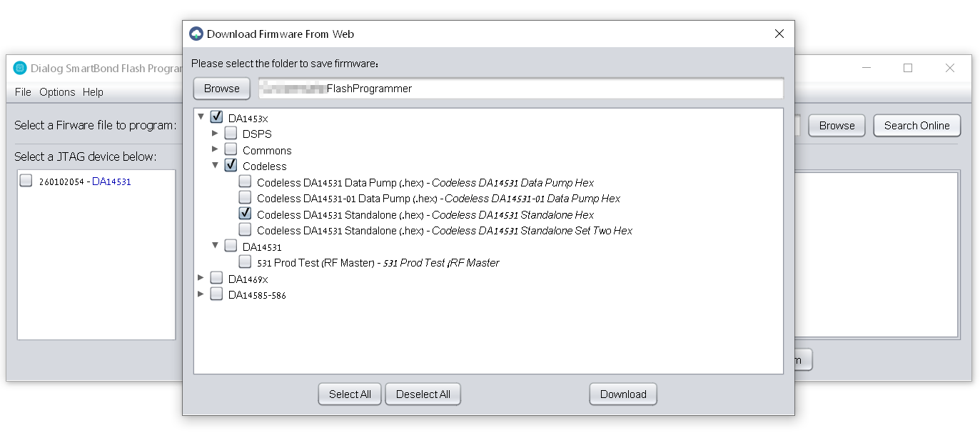Click the Download button

(623, 394)
